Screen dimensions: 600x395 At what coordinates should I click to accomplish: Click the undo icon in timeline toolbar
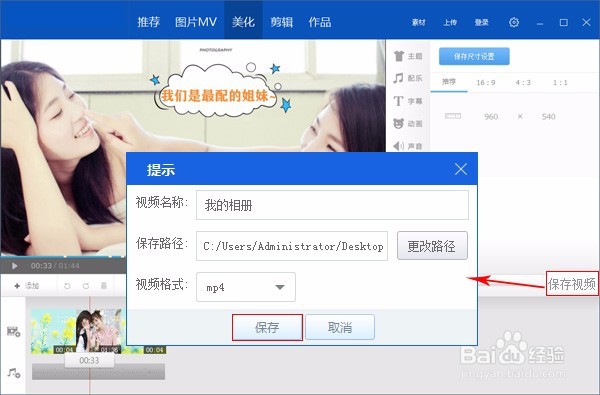[67, 286]
